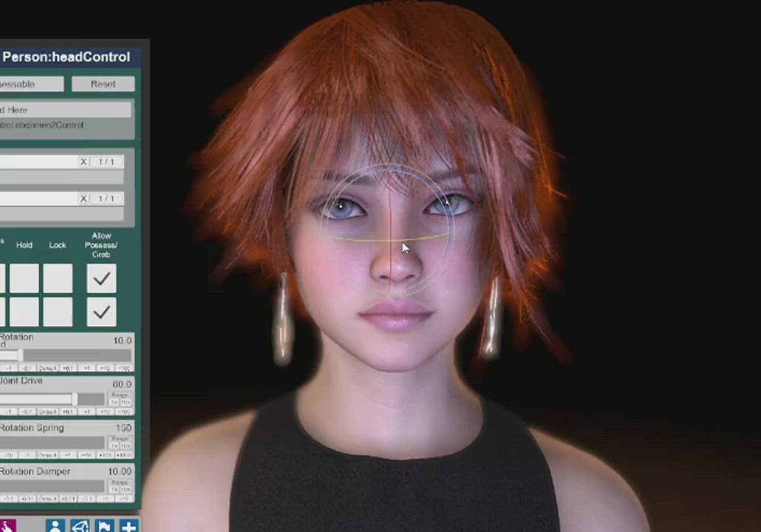This screenshot has height=532, width=761.
Task: Untick lower Allow Possess/Grab checkbox
Action: 101,312
